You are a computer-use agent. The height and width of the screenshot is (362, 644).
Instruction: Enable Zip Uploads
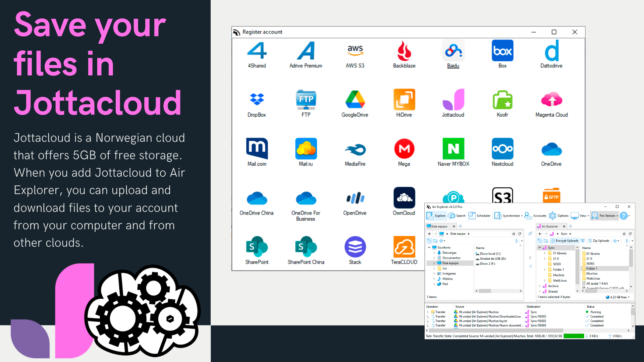[599, 241]
